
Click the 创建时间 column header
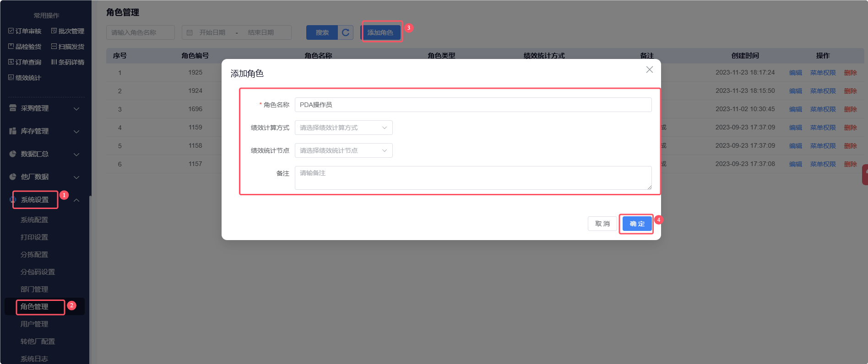745,56
